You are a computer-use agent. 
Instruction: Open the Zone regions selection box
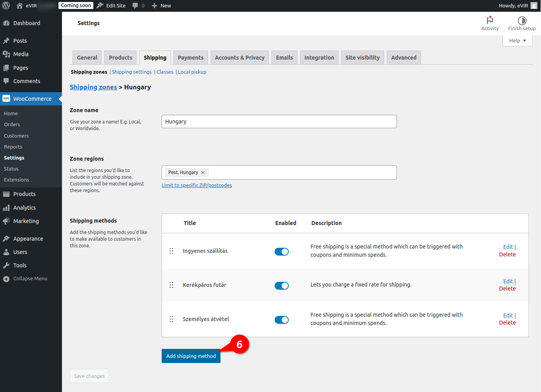coord(279,172)
